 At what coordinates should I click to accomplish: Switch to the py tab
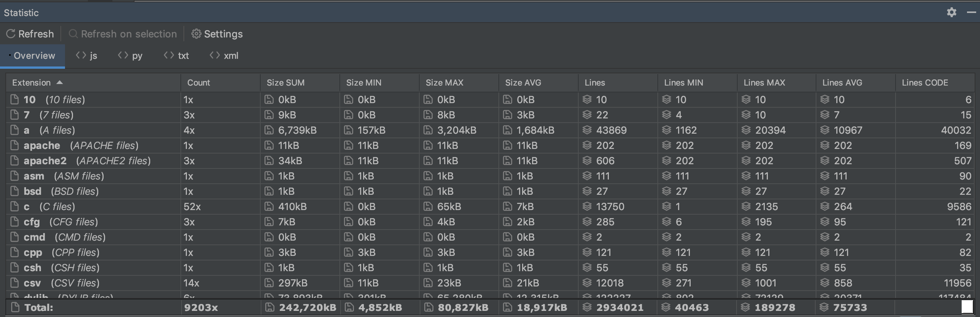[130, 56]
